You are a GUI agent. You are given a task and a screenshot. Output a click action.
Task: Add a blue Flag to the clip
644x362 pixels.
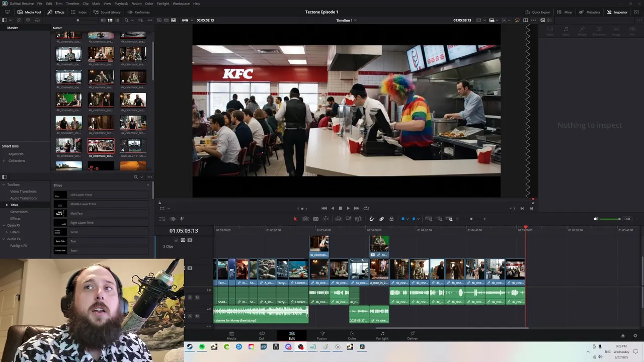(x=403, y=219)
